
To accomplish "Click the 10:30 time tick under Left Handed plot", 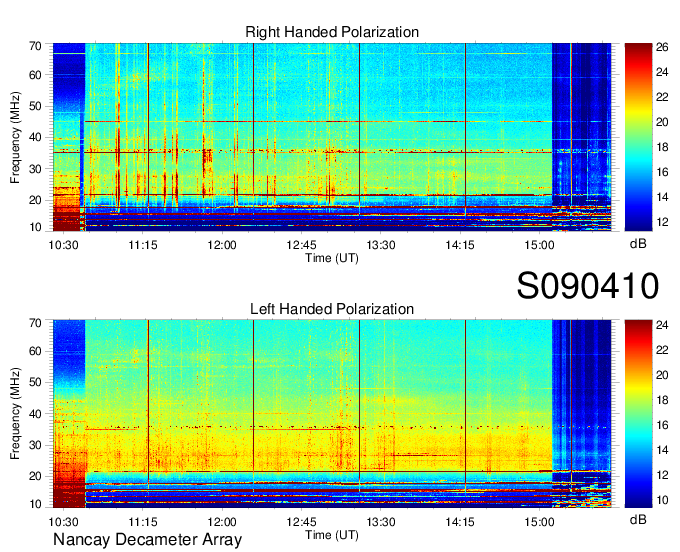I will point(63,522).
